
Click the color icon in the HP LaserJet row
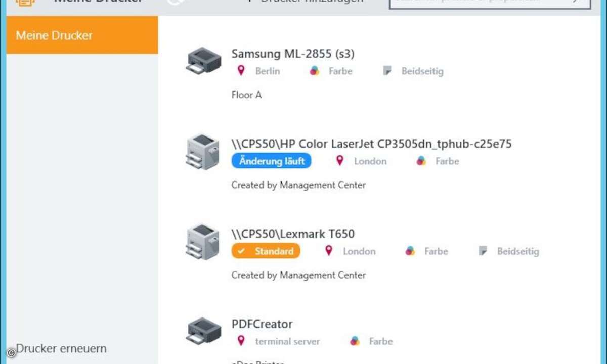(x=421, y=161)
